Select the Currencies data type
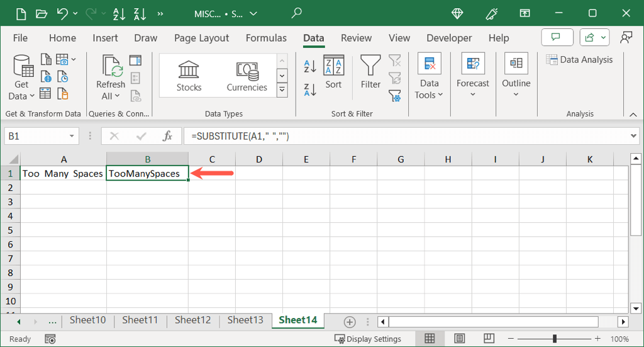644x347 pixels. tap(247, 76)
